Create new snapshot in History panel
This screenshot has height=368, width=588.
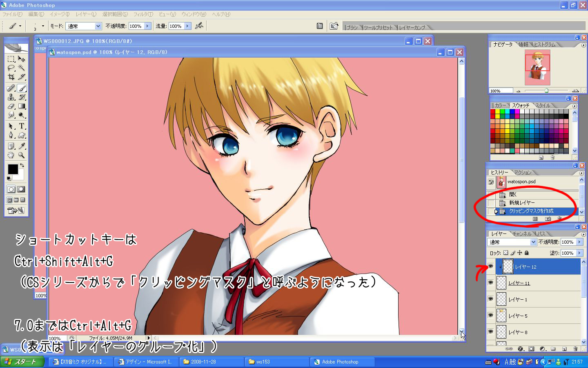pos(548,219)
